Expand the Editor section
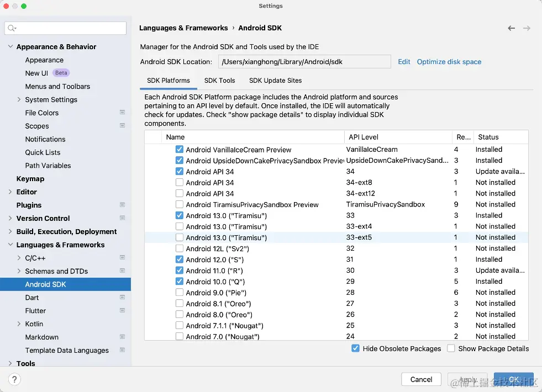Viewport: 542px width, 392px height. click(x=10, y=192)
